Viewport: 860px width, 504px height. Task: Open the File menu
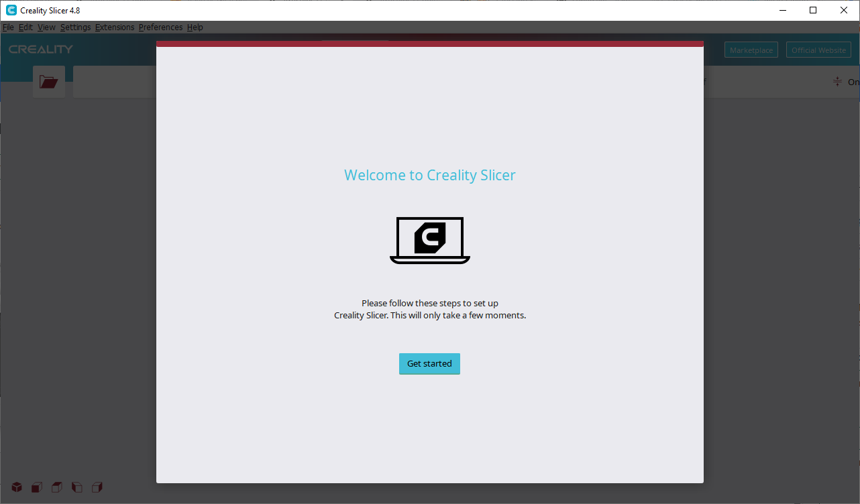tap(8, 27)
